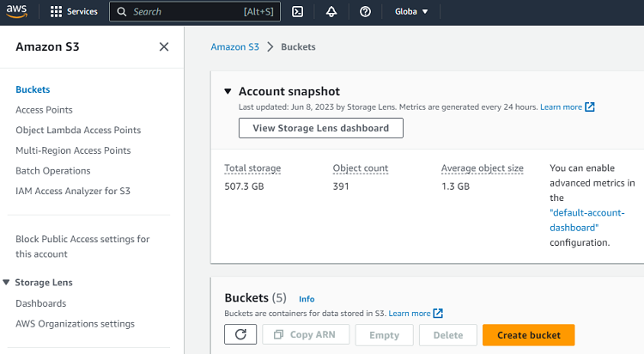Open the notifications bell
Image resolution: width=644 pixels, height=354 pixels.
[x=331, y=12]
